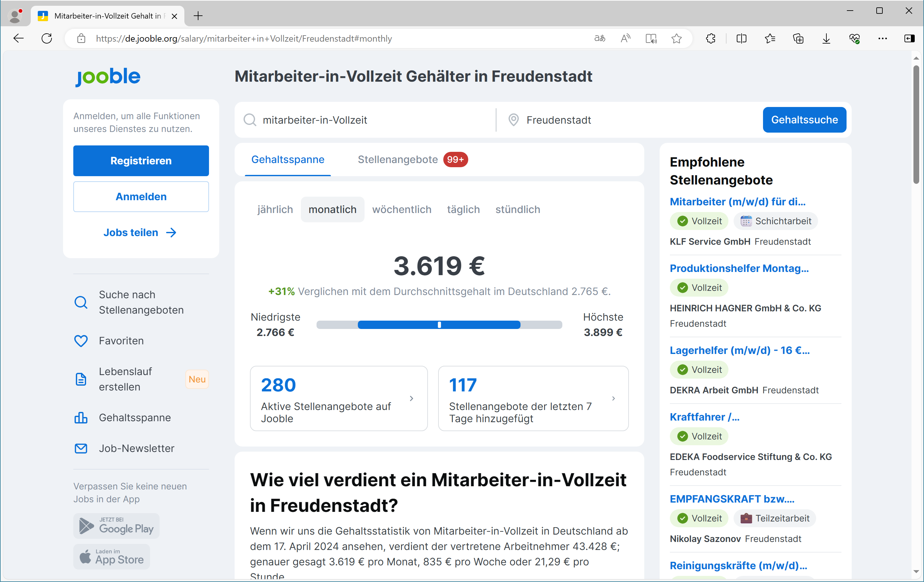Viewport: 924px width, 582px height.
Task: Toggle the browser sidebar icon
Action: [x=909, y=38]
